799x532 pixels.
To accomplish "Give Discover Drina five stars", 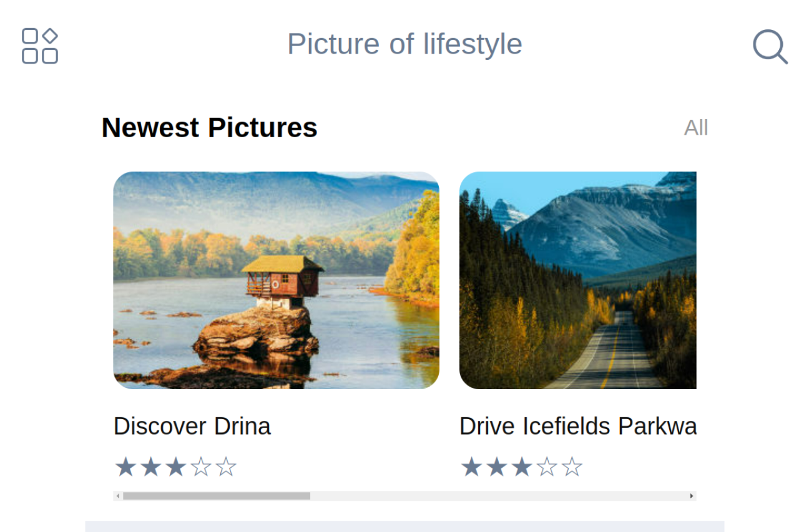I will coord(226,467).
